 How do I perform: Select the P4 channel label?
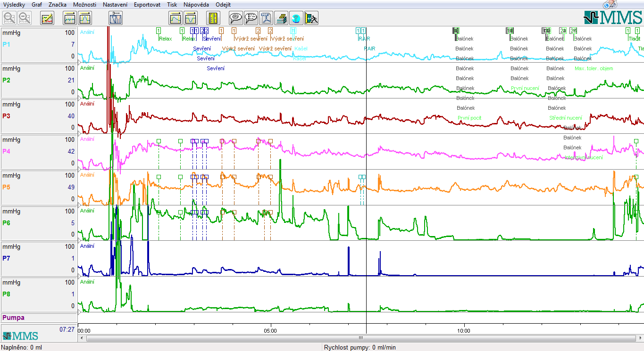click(x=6, y=151)
